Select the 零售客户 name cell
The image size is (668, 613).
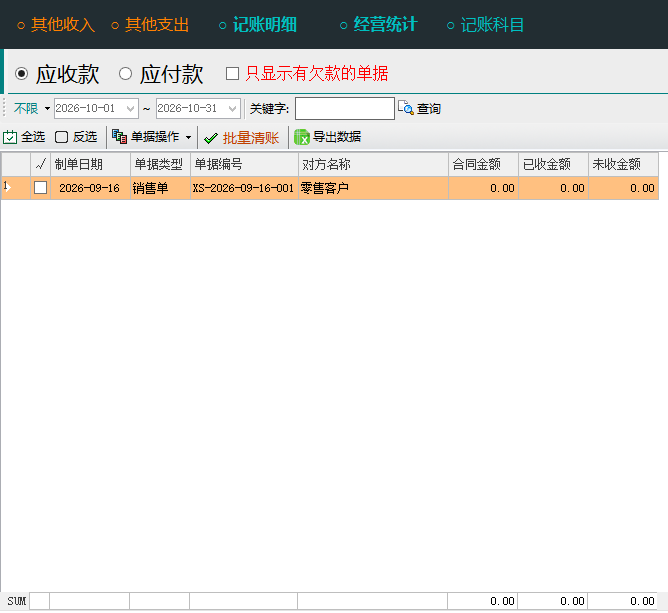click(373, 188)
